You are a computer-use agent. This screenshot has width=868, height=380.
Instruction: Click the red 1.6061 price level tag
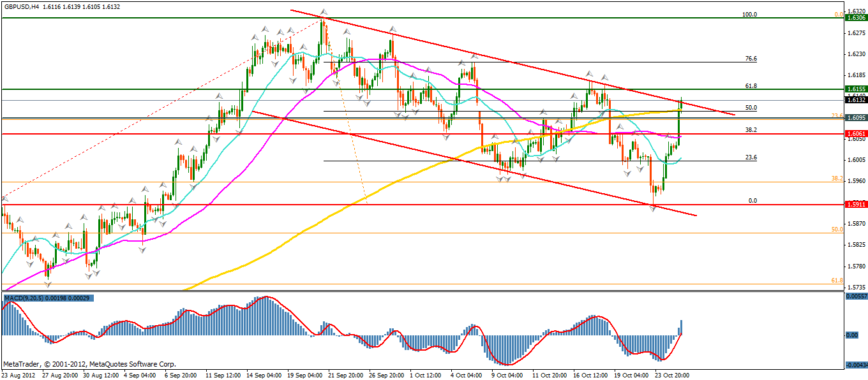point(856,134)
